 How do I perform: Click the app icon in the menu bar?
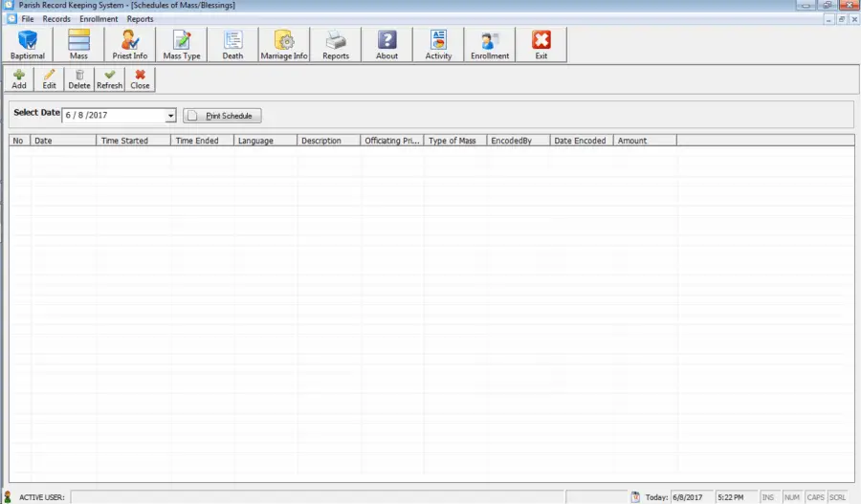(x=11, y=19)
